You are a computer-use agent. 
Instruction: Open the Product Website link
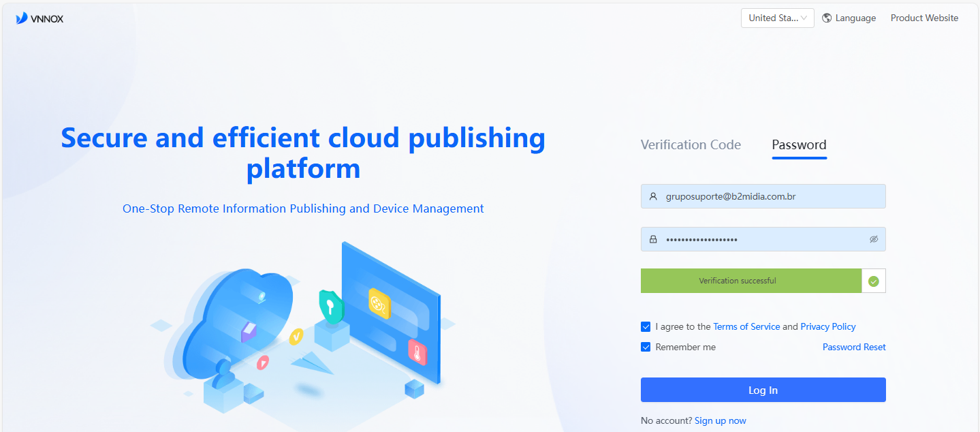pos(924,18)
